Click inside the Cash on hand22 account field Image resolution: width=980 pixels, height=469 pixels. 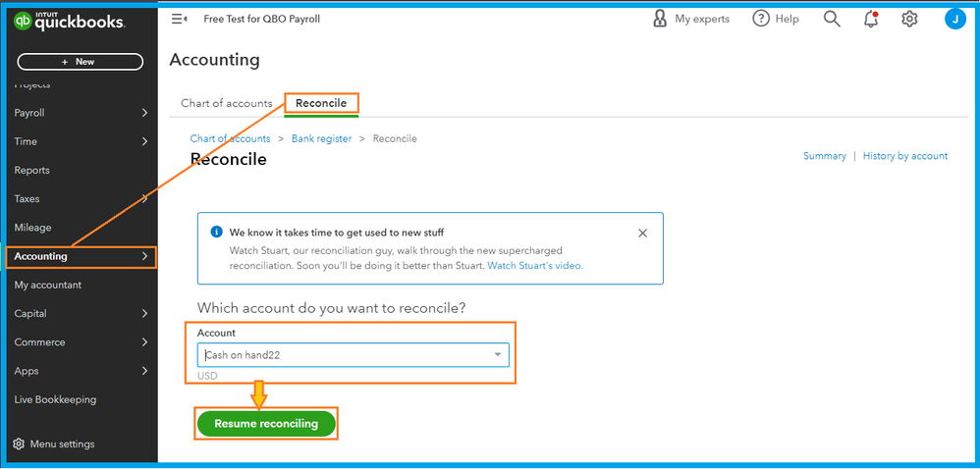354,355
